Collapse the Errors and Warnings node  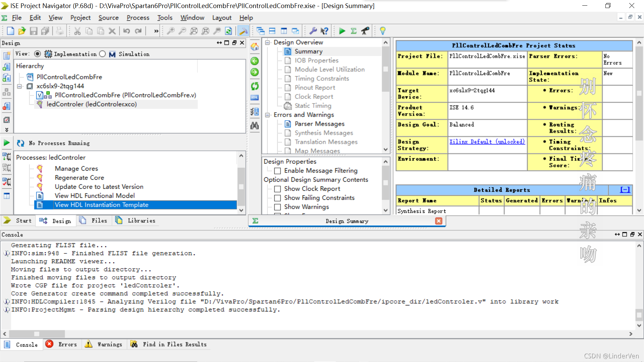(x=268, y=115)
